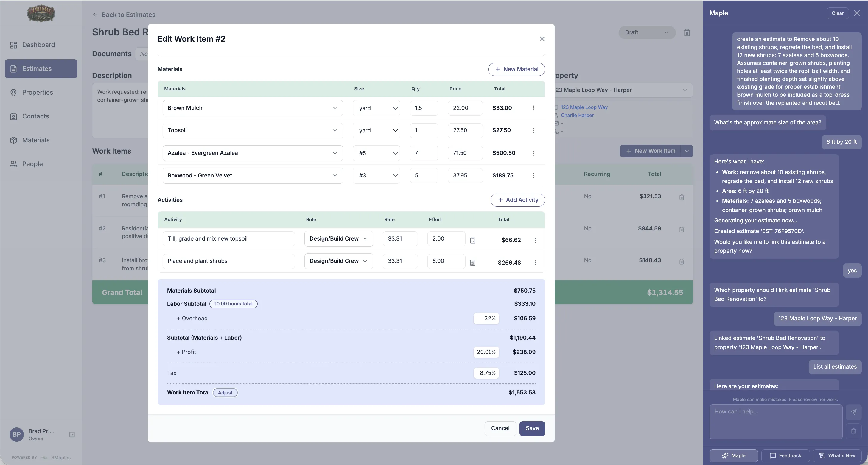The width and height of the screenshot is (868, 465).
Task: Save the work item
Action: [532, 429]
